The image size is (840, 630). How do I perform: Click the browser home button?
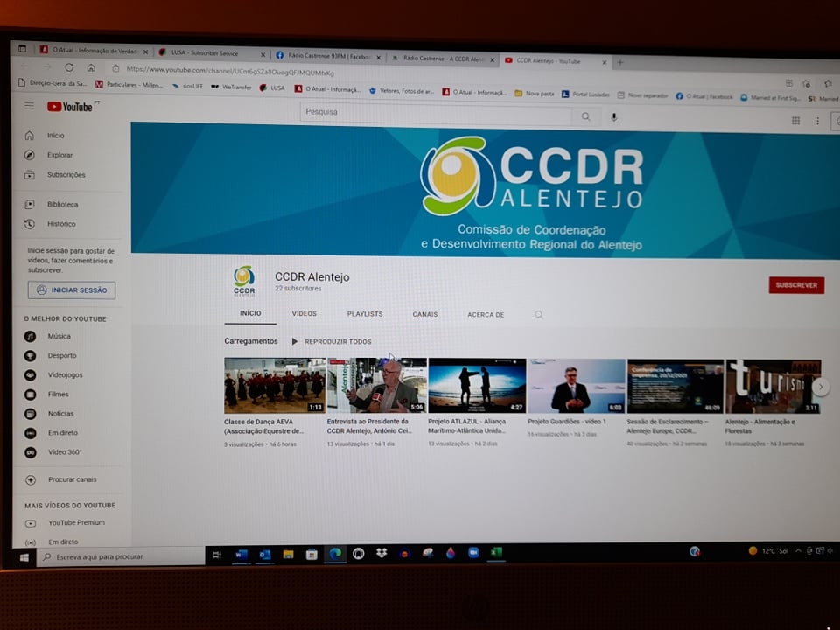coord(91,67)
